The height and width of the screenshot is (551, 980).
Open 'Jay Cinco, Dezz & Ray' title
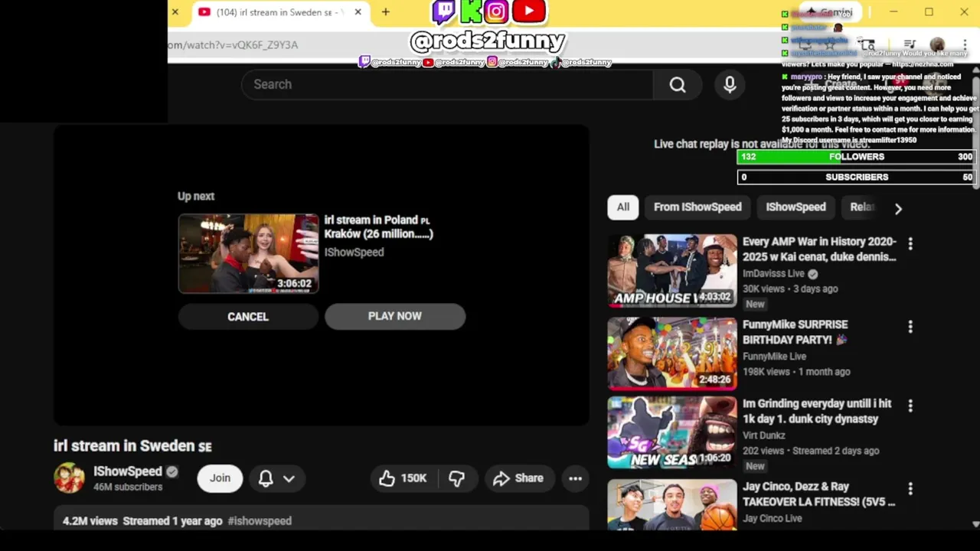click(818, 494)
